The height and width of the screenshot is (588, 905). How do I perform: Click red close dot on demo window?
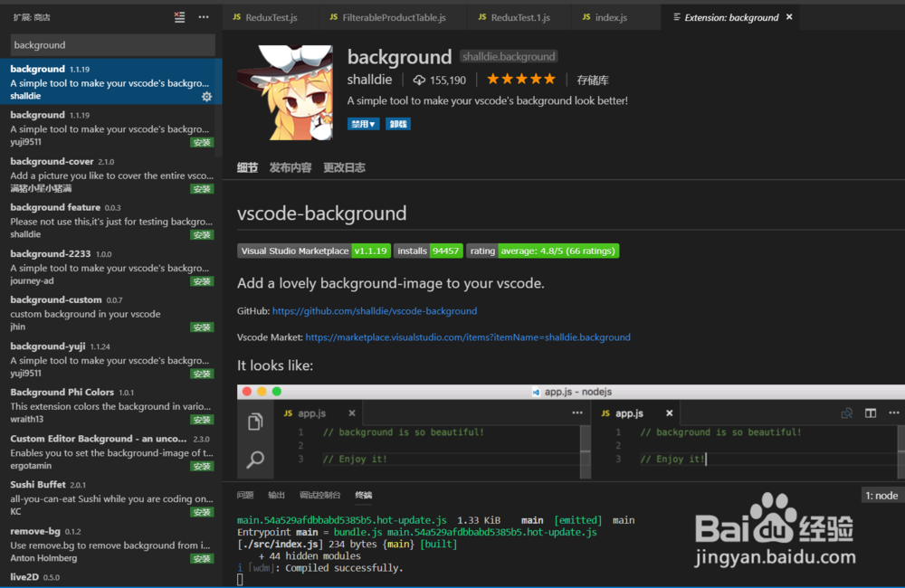247,391
